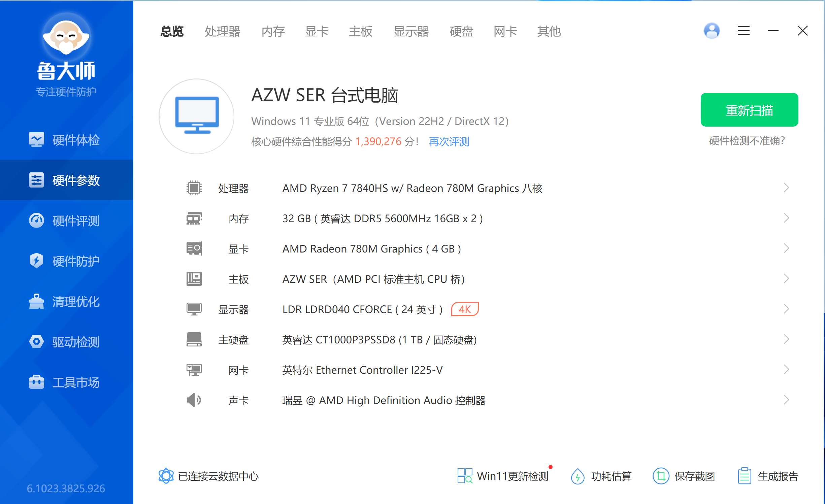Minimize the 鲁大师 window
Viewport: 825px width, 504px height.
(773, 31)
